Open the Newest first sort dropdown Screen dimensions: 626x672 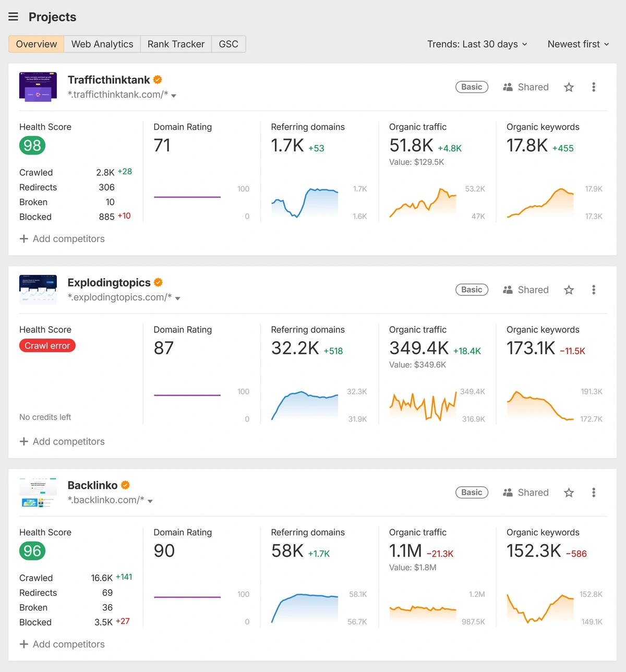(x=578, y=44)
